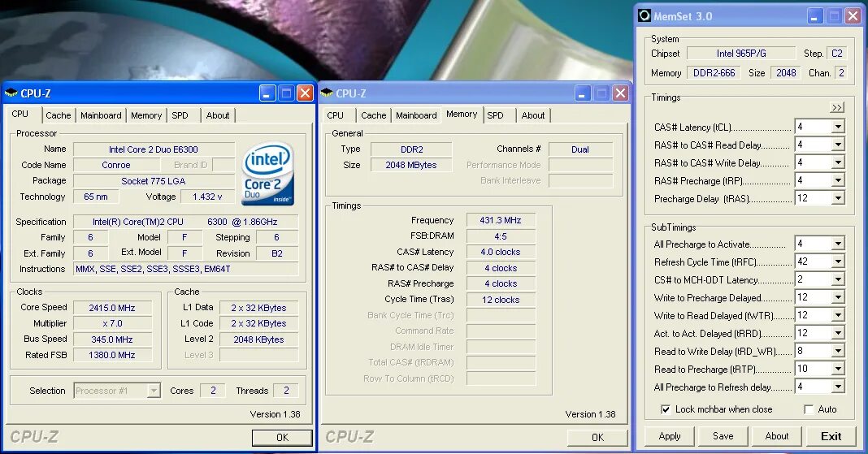Viewport: 868px width, 454px height.
Task: Switch to the Cache tab in left CPU-Z window
Action: [59, 115]
